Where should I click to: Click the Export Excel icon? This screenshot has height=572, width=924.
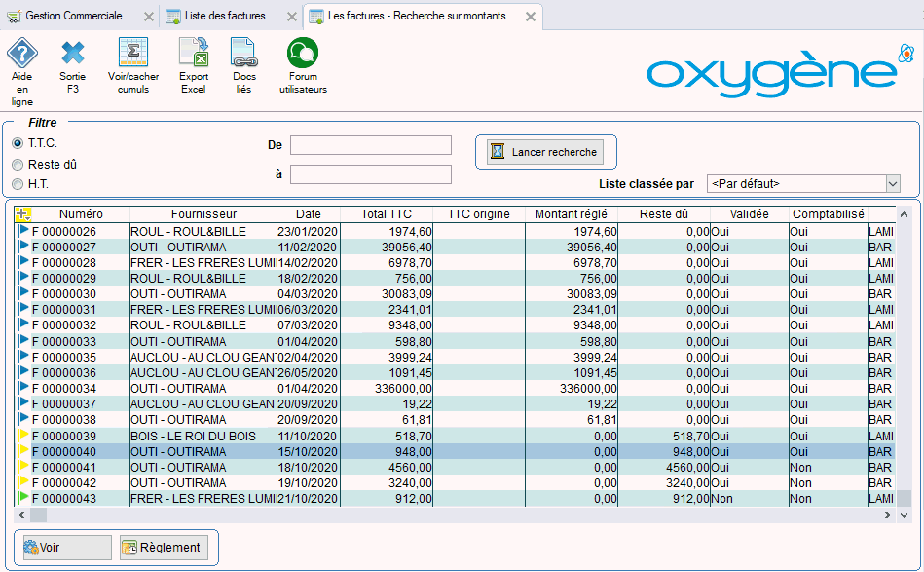pyautogui.click(x=194, y=54)
